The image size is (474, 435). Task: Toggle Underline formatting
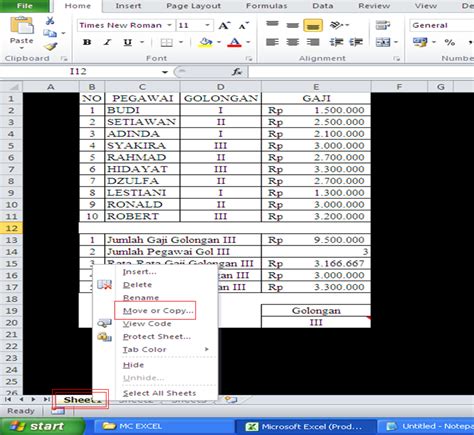[128, 42]
